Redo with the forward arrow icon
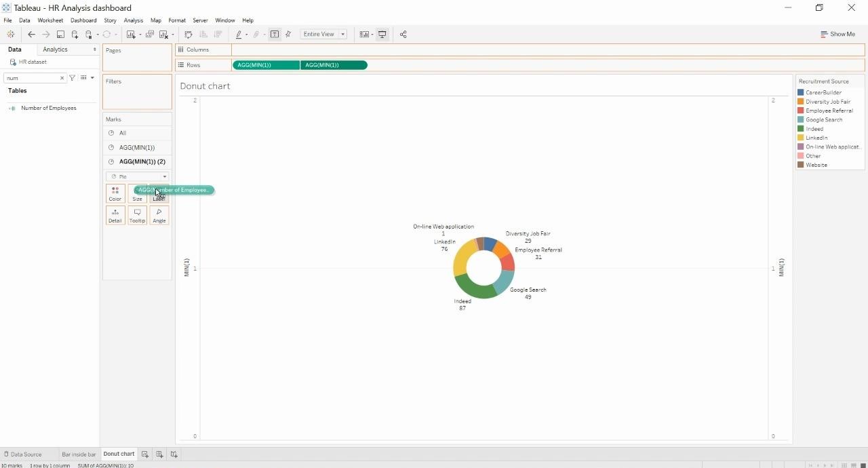The image size is (868, 468). coord(46,35)
